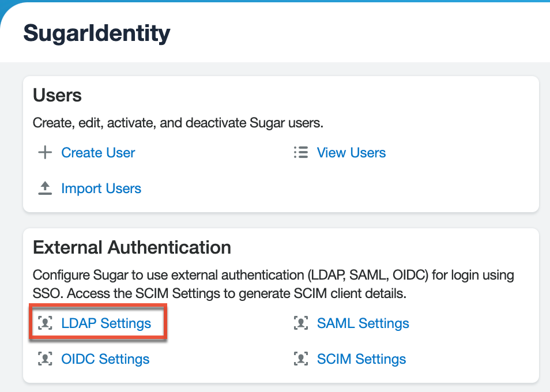Viewport: 550px width, 392px height.
Task: Click the user icon beside SCIM Settings
Action: [x=300, y=359]
